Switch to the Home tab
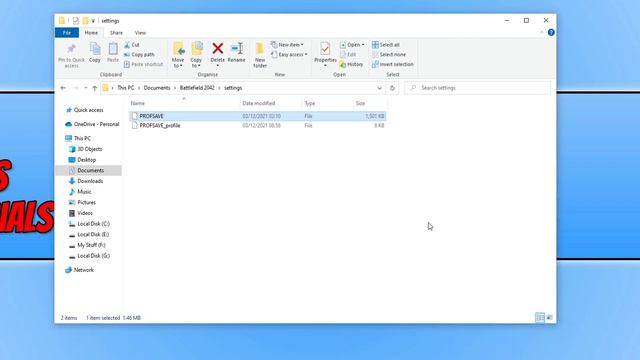This screenshot has height=360, width=640. tap(91, 33)
